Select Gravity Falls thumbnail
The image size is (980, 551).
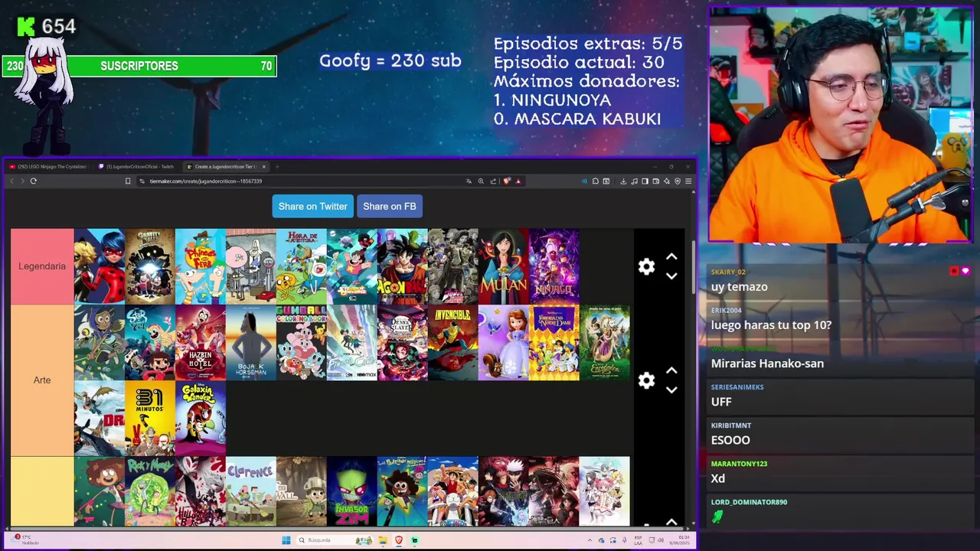point(150,266)
